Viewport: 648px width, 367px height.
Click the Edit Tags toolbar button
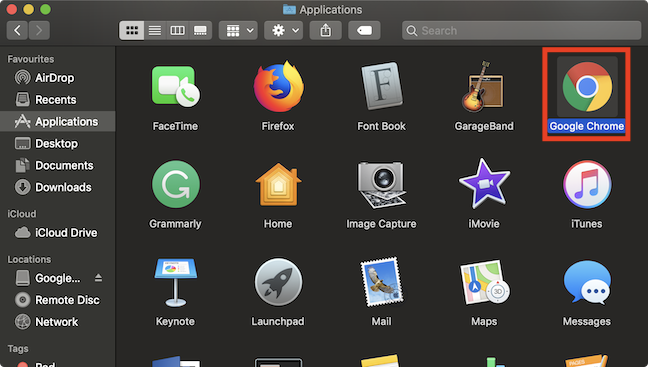(364, 30)
